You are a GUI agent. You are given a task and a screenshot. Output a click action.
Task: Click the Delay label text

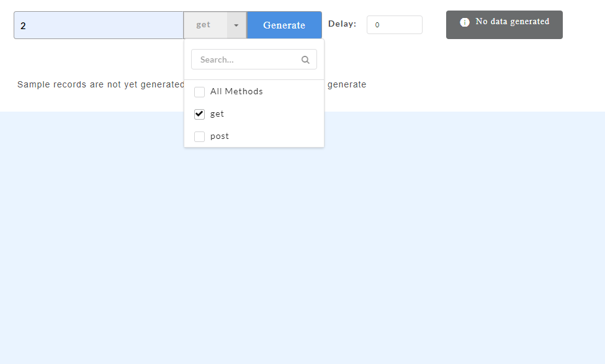[x=343, y=24]
